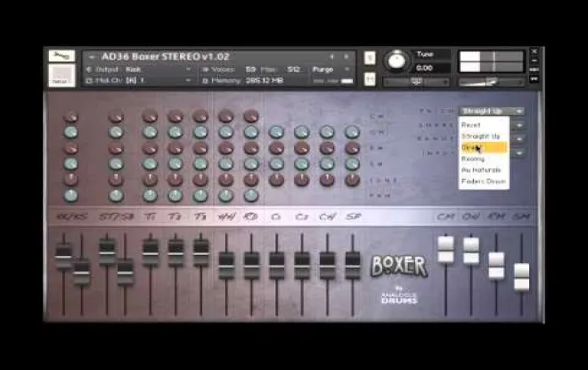Viewport: 588px width, 370px height.
Task: Click the Max voices 512 field
Action: coord(294,70)
